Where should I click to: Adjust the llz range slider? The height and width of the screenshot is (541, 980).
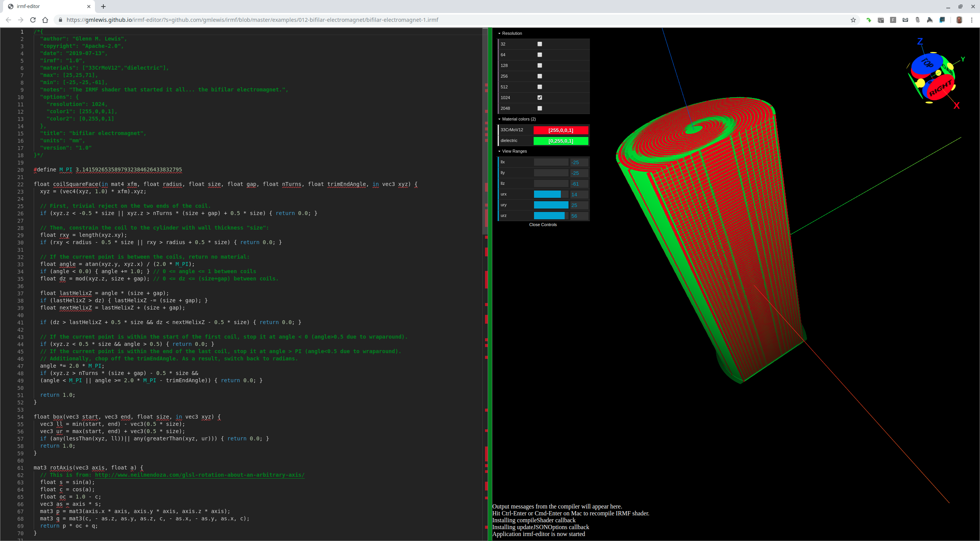(x=551, y=184)
